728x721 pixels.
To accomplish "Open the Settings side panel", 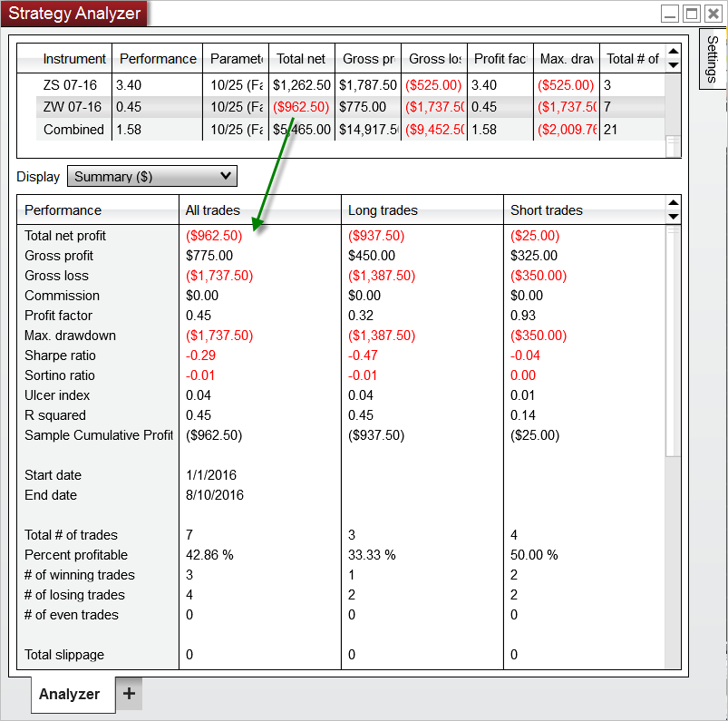I will [x=713, y=59].
